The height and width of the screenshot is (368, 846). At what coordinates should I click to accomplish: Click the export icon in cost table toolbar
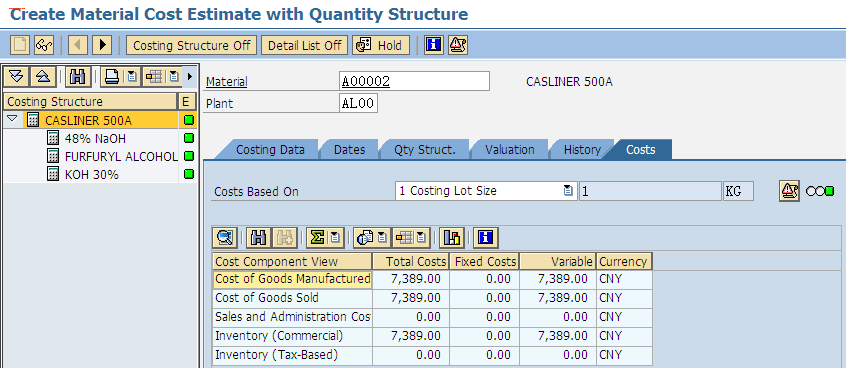[x=365, y=237]
